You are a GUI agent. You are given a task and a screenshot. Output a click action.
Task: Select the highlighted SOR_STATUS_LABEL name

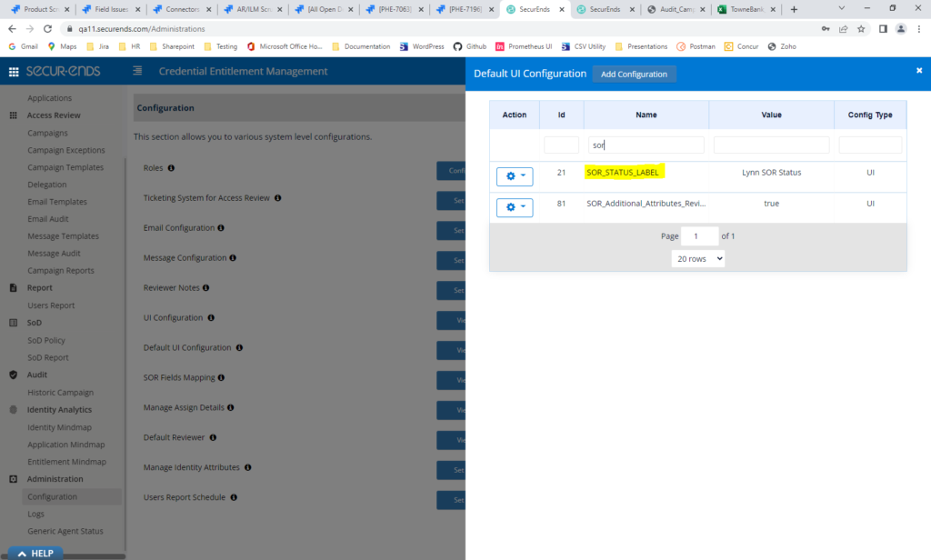(623, 172)
